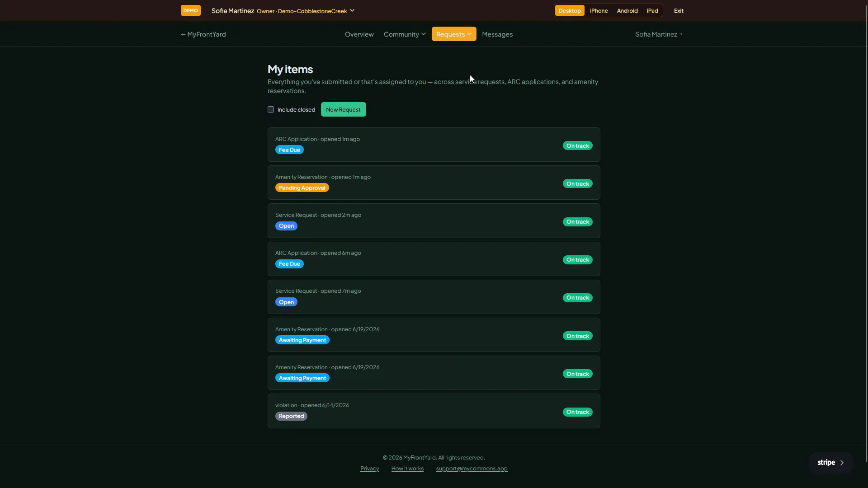868x488 pixels.
Task: Open the violation opened 6/14/2026 item
Action: (x=434, y=411)
